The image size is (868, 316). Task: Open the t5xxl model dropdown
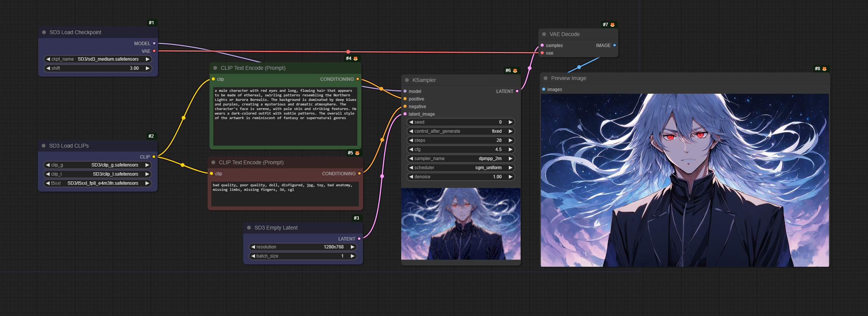(x=98, y=183)
